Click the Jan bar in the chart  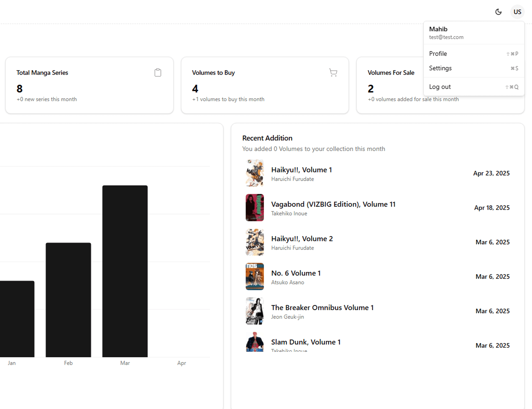tap(17, 319)
